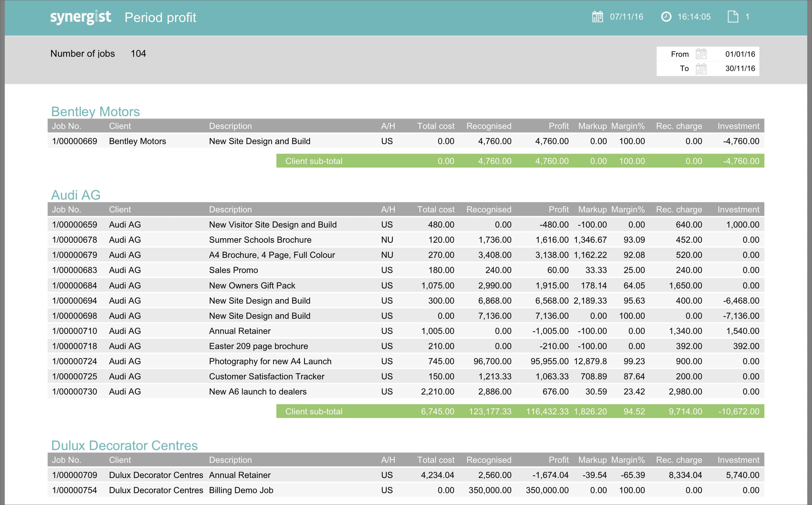Click the Job No. header in Bentley table
Image resolution: width=812 pixels, height=505 pixels.
[67, 126]
